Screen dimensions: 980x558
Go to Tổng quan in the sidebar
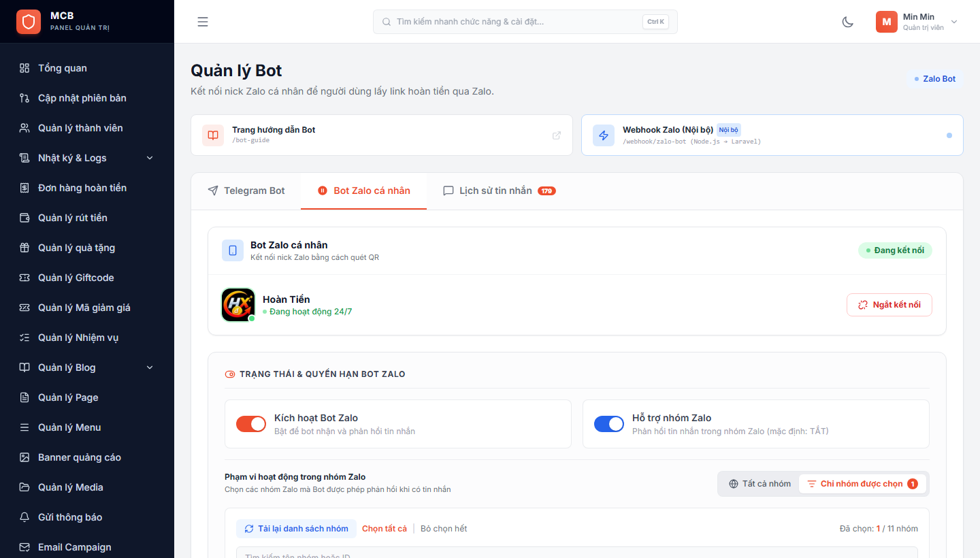pyautogui.click(x=87, y=68)
